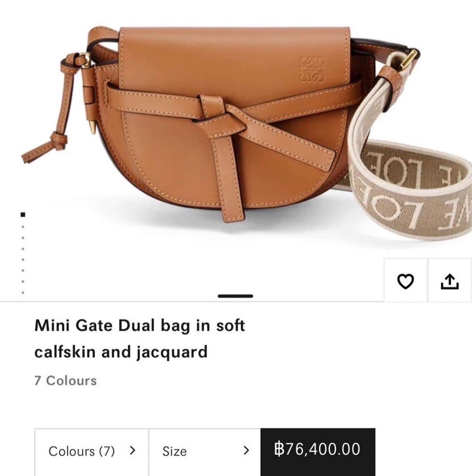Select the third image indicator dot
472x476 pixels.
coord(23,238)
